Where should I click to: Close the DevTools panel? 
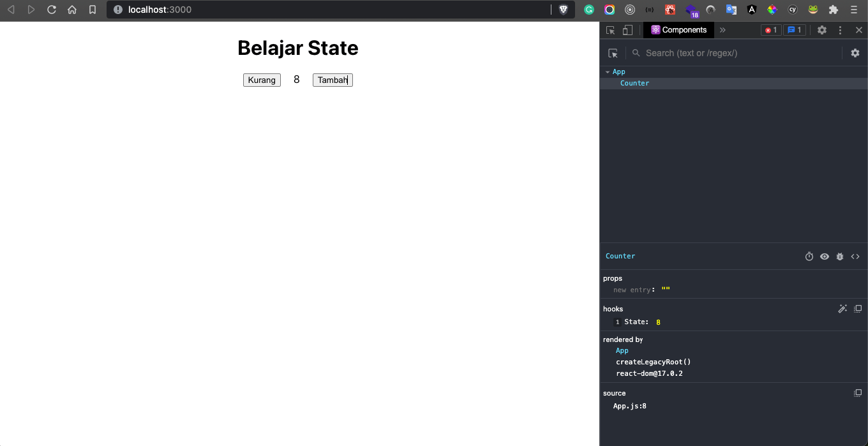pos(858,30)
